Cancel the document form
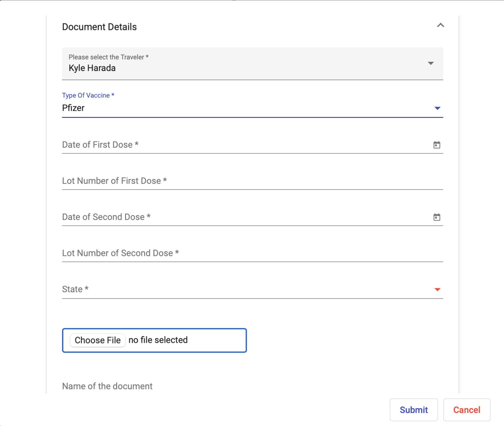Screen dimensions: 504x426 [467, 410]
